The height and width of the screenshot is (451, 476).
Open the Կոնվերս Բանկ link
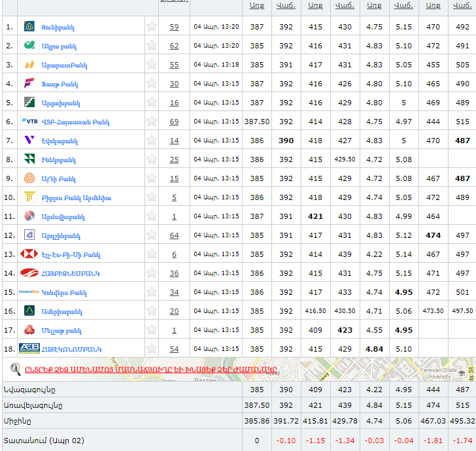[64, 293]
